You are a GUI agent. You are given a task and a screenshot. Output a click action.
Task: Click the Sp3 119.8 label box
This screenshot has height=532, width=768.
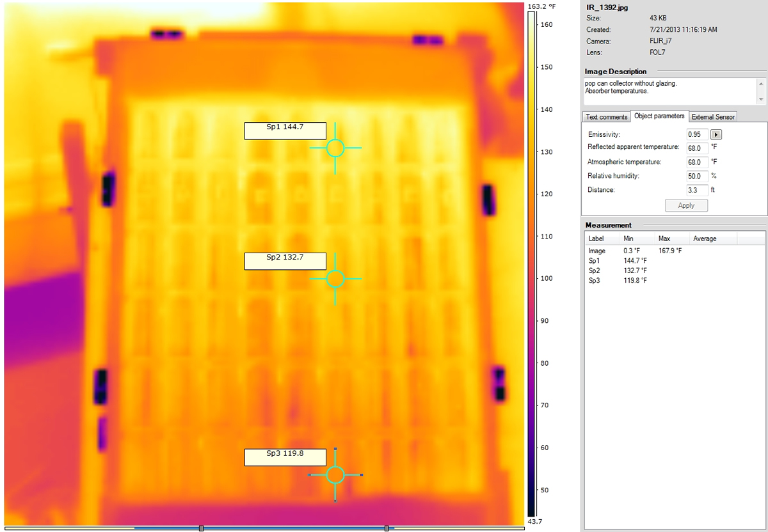(285, 457)
